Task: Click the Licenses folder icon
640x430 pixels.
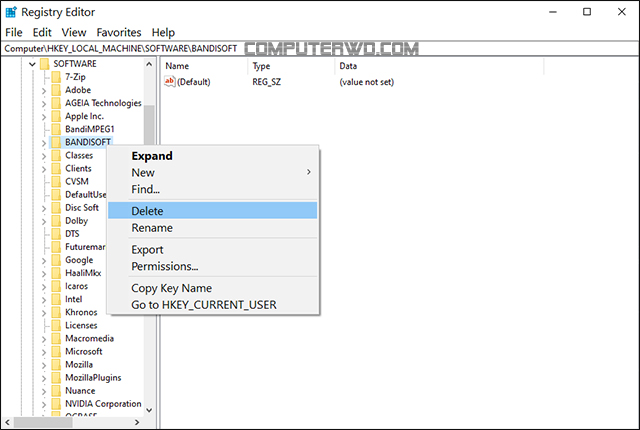Action: (56, 325)
